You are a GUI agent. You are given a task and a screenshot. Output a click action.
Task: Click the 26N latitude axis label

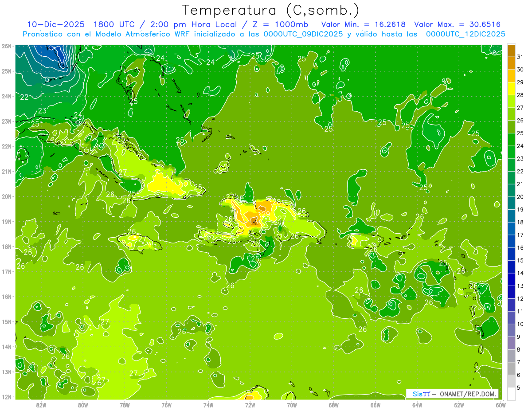click(6, 46)
